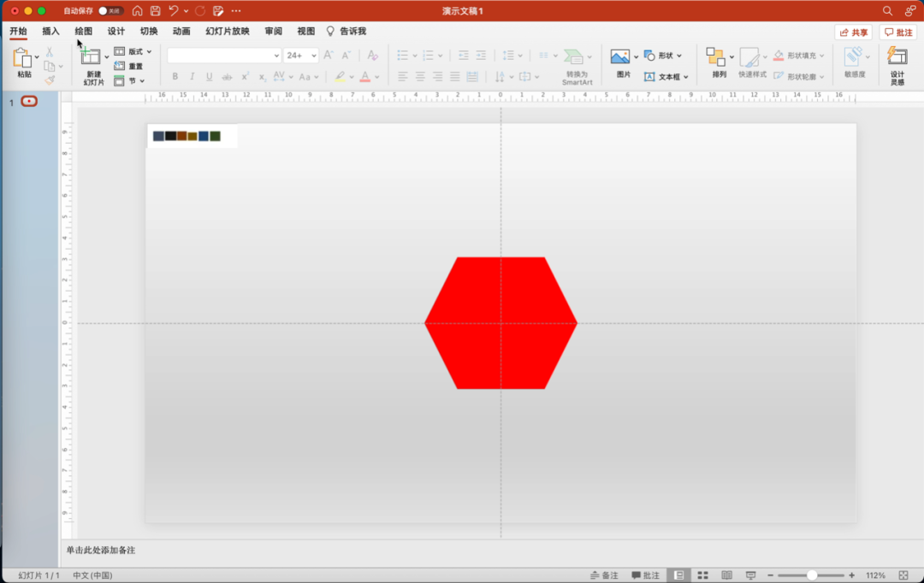Click Notes (备注) in status bar

click(605, 575)
